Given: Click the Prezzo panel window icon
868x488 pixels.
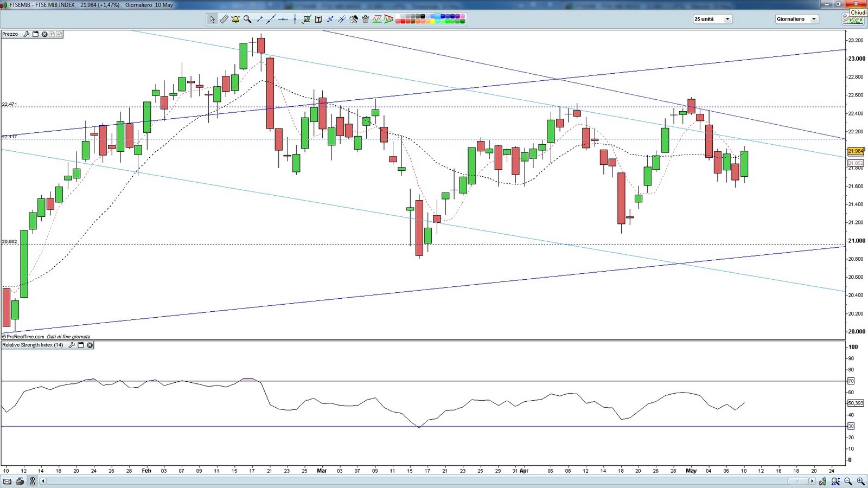Looking at the screenshot, I should coord(36,34).
